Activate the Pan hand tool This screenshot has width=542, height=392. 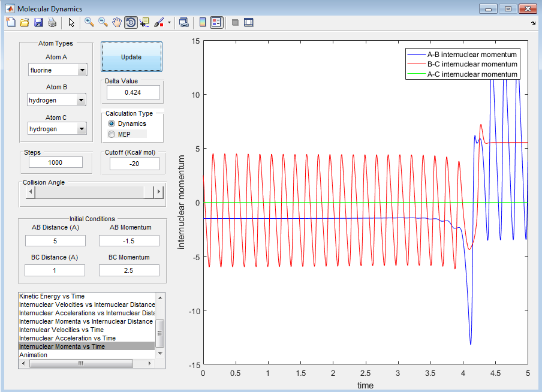click(117, 23)
